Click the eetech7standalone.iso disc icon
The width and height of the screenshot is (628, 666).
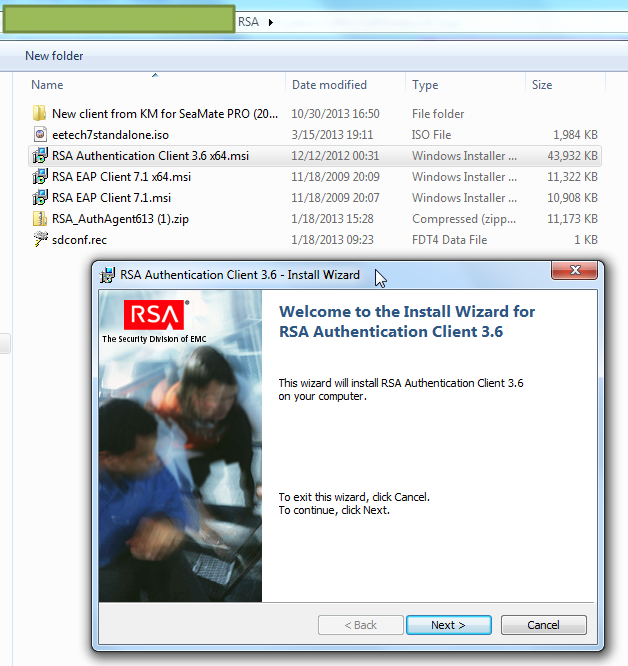coord(40,135)
